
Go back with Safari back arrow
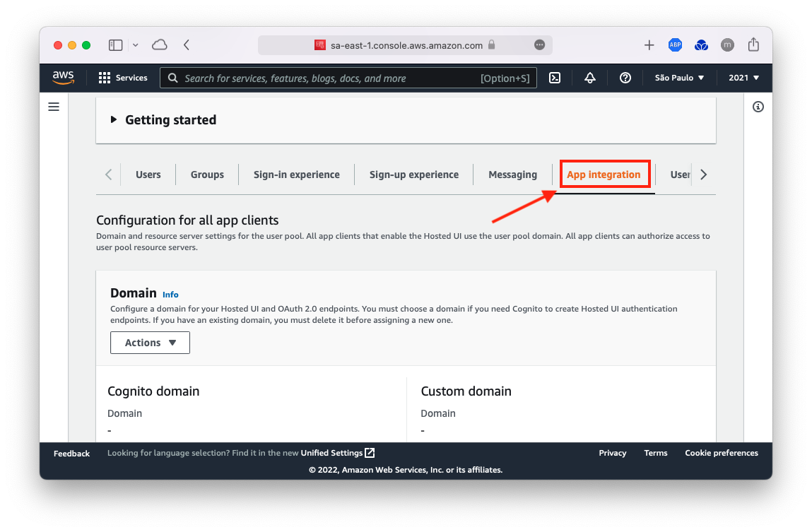pos(187,45)
